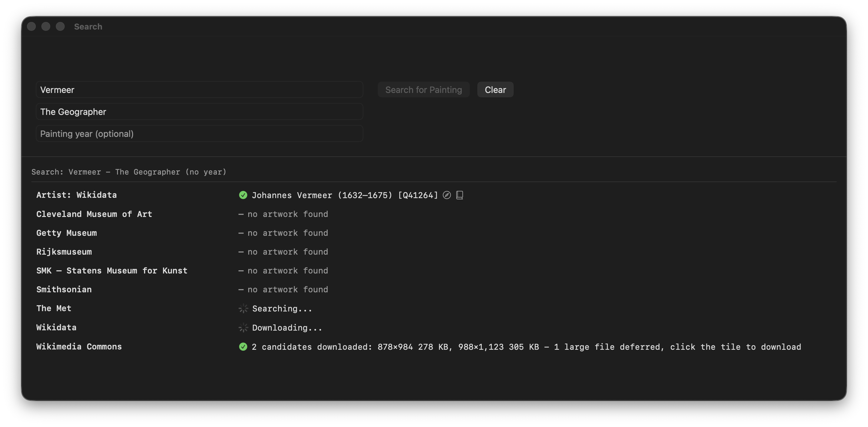Click the Artist: Wikidata label
This screenshot has height=427, width=868.
(77, 195)
